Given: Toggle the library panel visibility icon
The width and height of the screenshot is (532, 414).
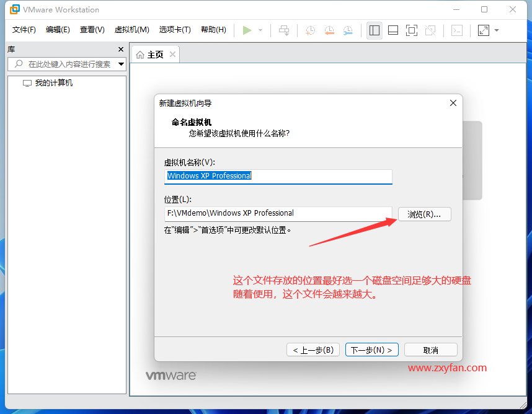Looking at the screenshot, I should tap(374, 30).
